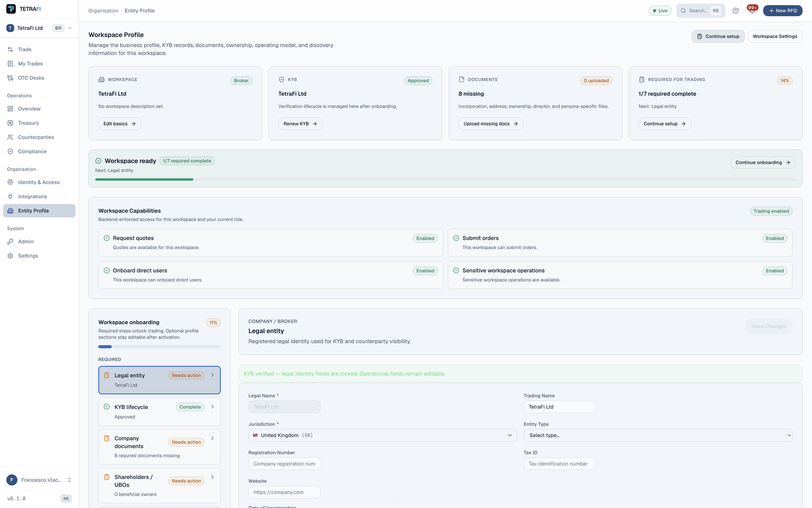Select Entity Profile in sidebar
Image resolution: width=812 pixels, height=508 pixels.
click(x=39, y=211)
